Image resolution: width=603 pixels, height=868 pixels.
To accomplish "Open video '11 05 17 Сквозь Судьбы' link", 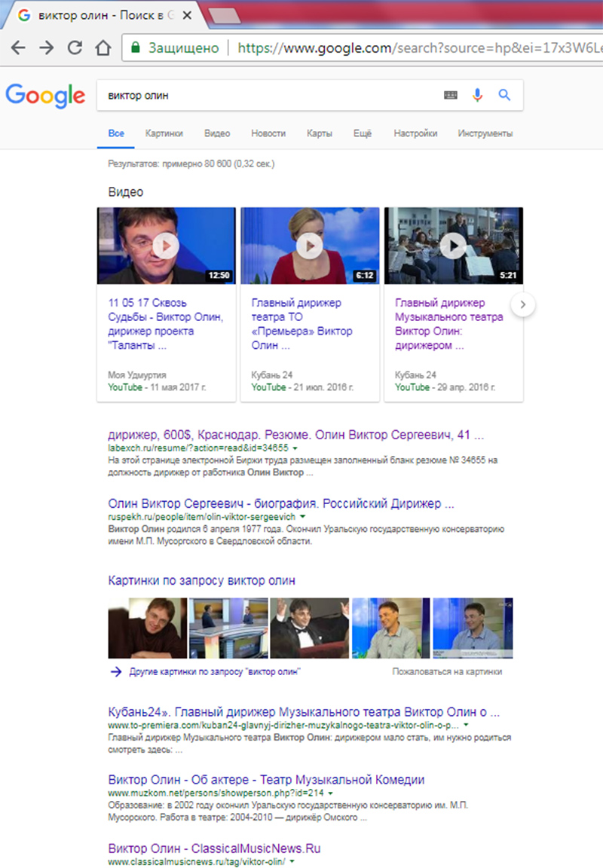I will (x=166, y=324).
